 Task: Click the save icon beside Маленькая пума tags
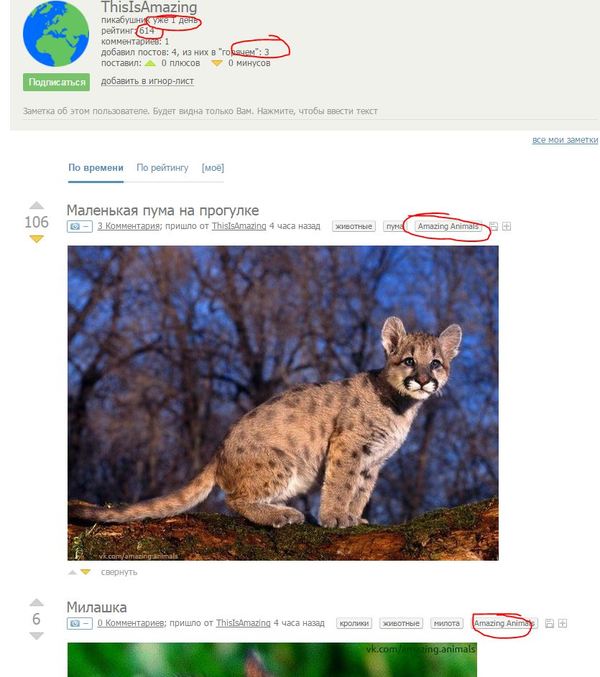tap(493, 226)
